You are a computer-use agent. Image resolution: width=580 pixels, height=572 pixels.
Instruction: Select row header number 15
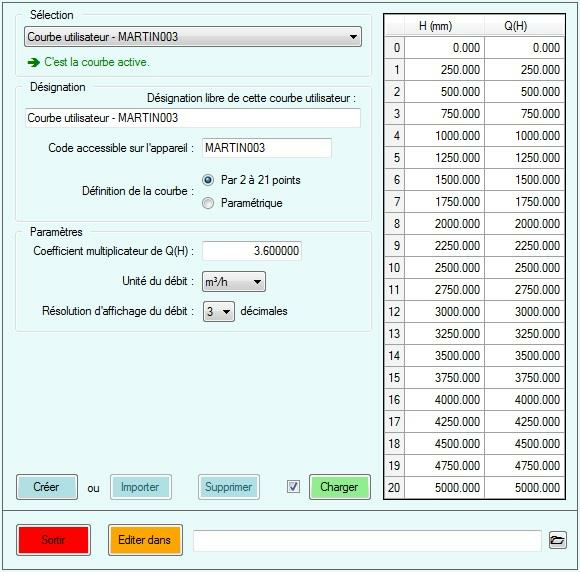pyautogui.click(x=395, y=378)
